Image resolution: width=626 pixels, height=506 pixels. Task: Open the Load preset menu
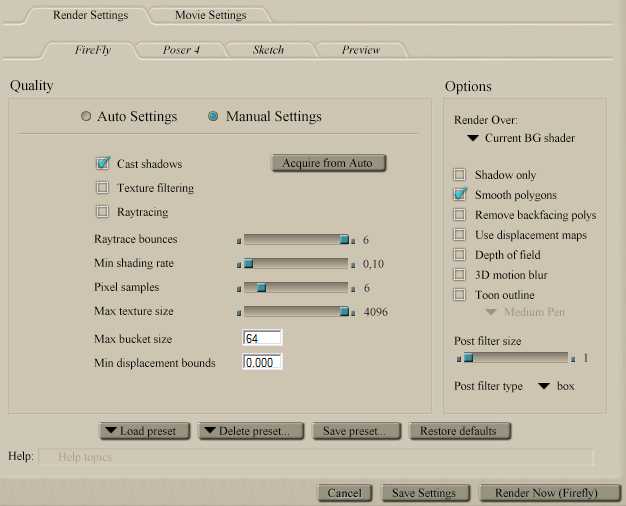(139, 431)
